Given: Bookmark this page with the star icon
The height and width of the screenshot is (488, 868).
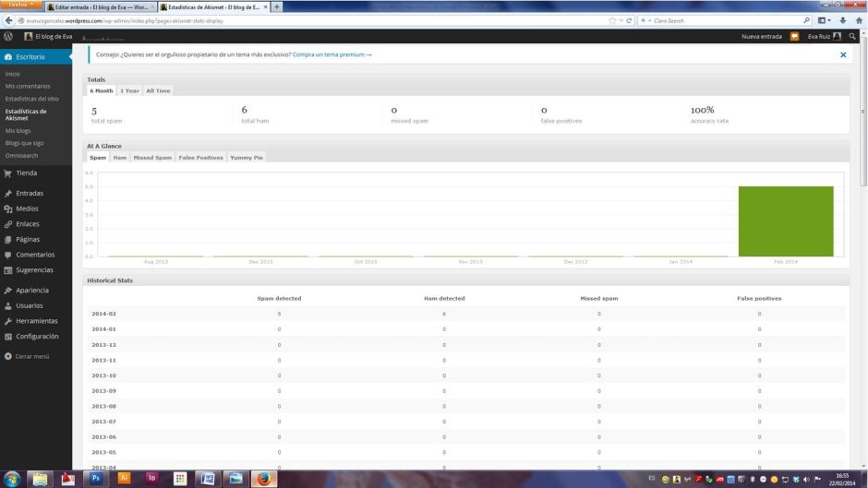Looking at the screenshot, I should pos(612,20).
